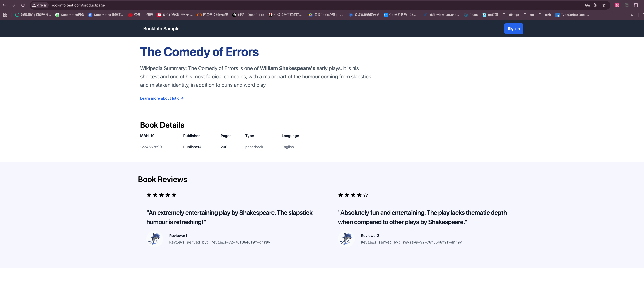This screenshot has height=285, width=644.
Task: Click the Type column header
Action: 249,136
